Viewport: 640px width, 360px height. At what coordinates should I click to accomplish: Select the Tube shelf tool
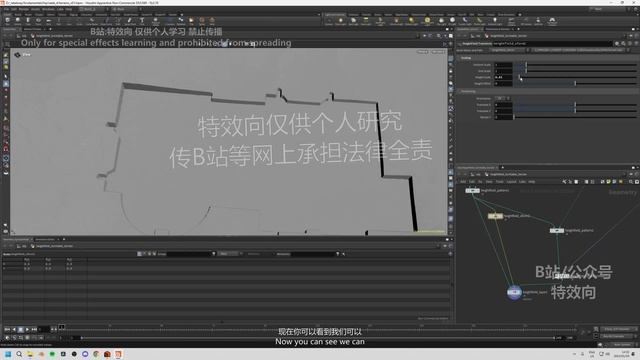pyautogui.click(x=28, y=20)
